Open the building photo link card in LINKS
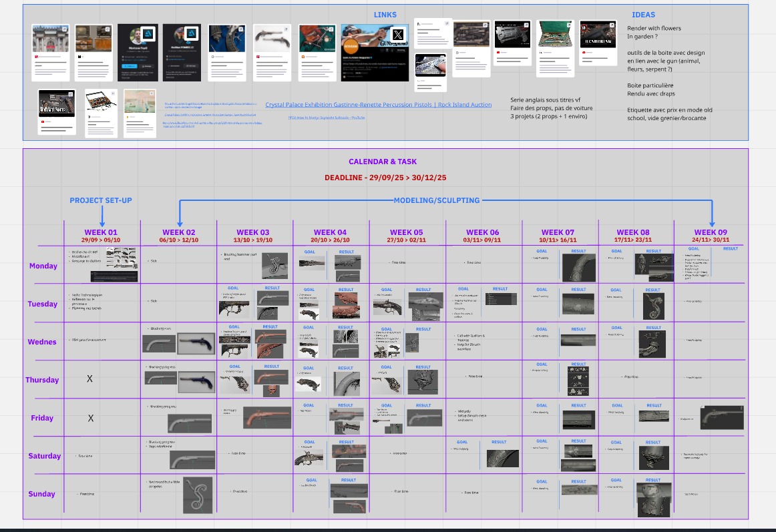 click(x=51, y=52)
